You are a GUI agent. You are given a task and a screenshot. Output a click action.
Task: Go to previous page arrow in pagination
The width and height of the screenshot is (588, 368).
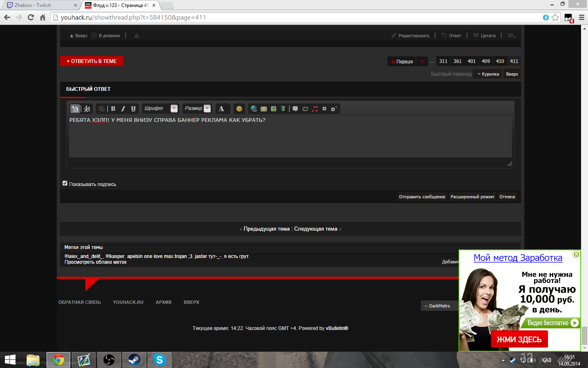(x=422, y=61)
